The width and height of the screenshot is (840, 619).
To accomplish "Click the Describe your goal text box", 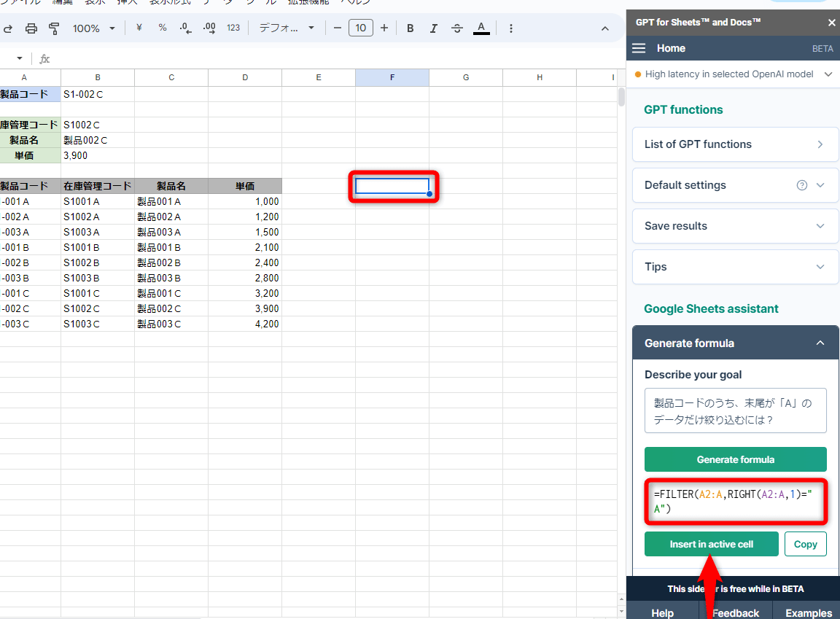I will (x=736, y=410).
